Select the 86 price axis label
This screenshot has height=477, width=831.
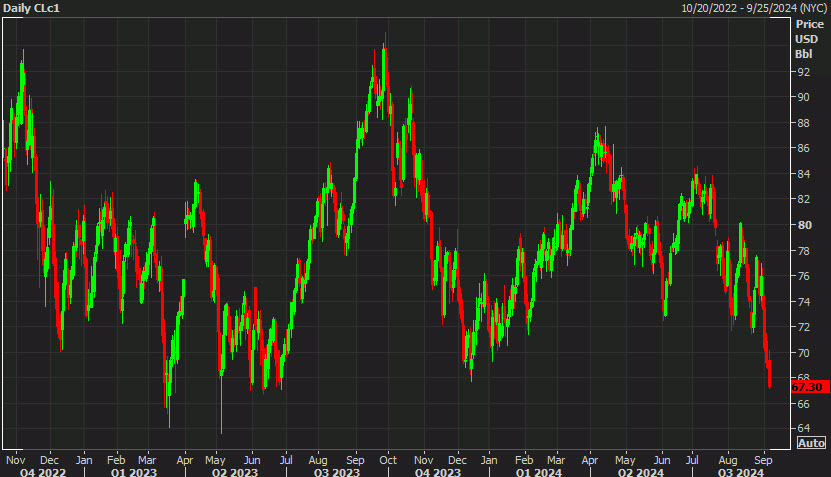[x=804, y=148]
